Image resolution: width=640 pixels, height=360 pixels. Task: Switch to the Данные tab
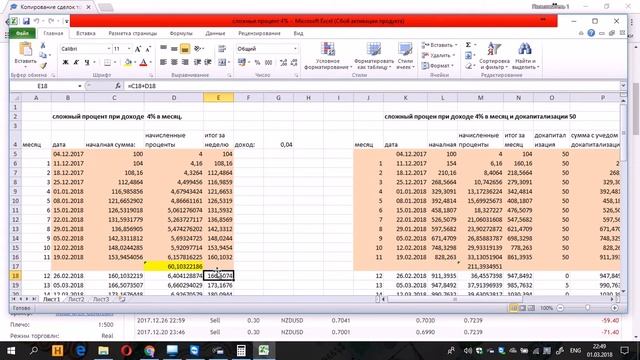point(216,33)
